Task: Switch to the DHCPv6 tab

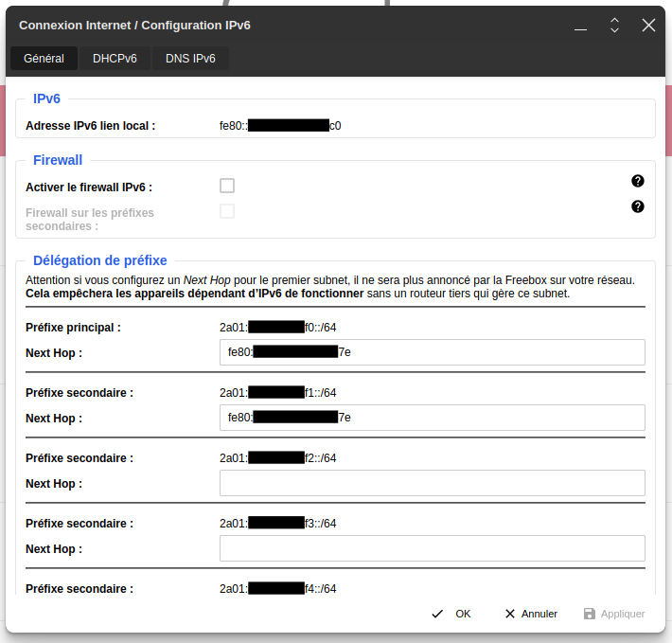Action: pyautogui.click(x=115, y=59)
